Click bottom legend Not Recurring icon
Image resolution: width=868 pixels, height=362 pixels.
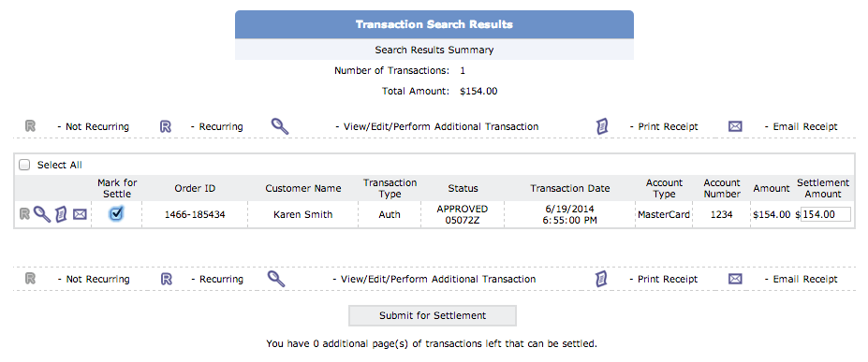(x=31, y=279)
